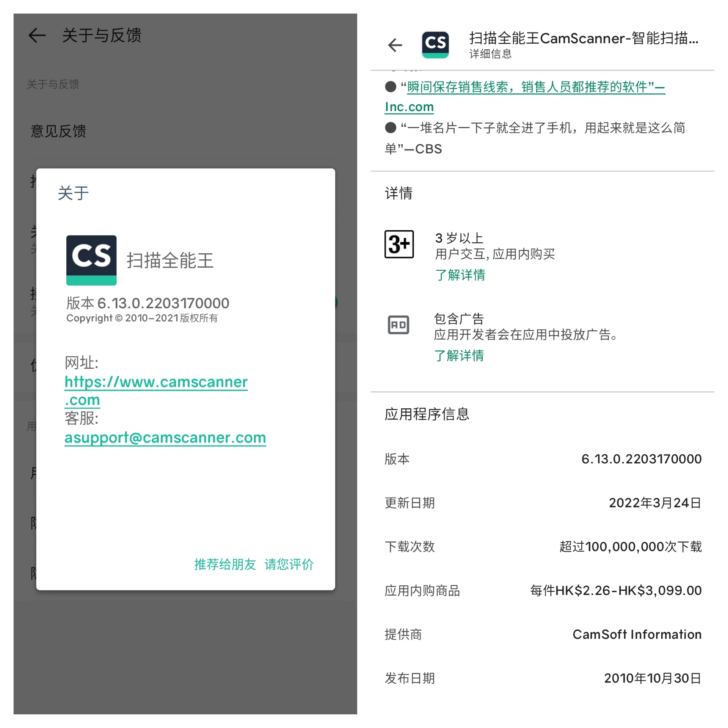Image resolution: width=728 pixels, height=728 pixels.
Task: Tap the 包含广告 label
Action: [x=459, y=319]
